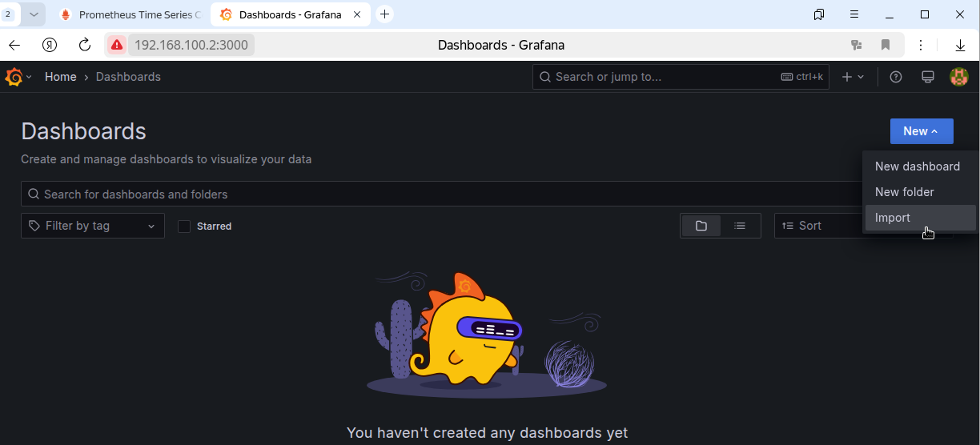Viewport: 980px width, 445px height.
Task: Focus the Search for dashboards and folders field
Action: pos(441,194)
